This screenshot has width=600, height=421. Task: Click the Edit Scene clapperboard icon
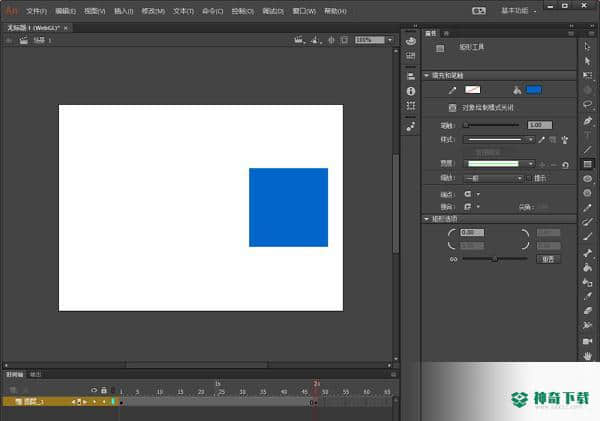coord(298,40)
